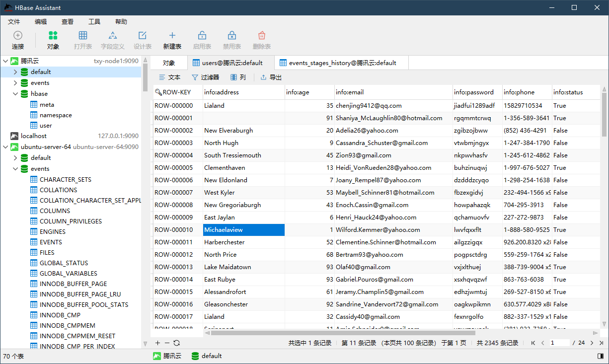Click the 导出 (Export) button

tap(271, 77)
